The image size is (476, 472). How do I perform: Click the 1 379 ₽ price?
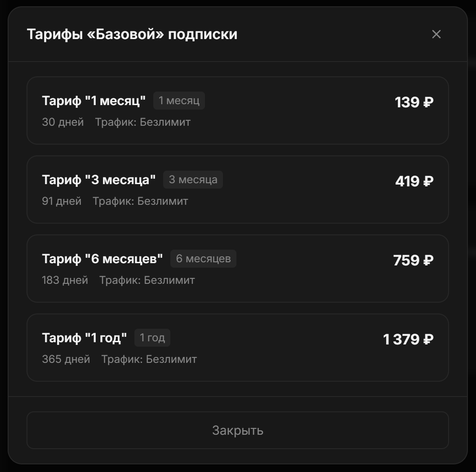tap(408, 340)
